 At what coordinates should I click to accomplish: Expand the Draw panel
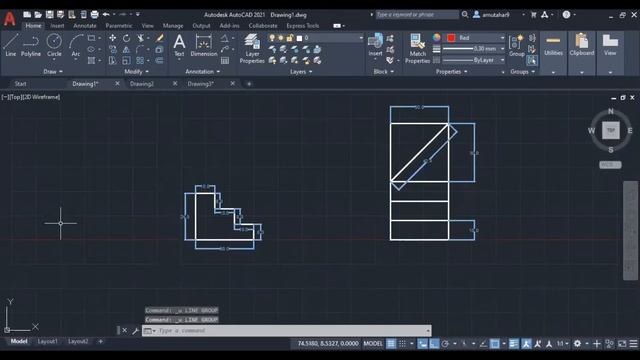(53, 71)
